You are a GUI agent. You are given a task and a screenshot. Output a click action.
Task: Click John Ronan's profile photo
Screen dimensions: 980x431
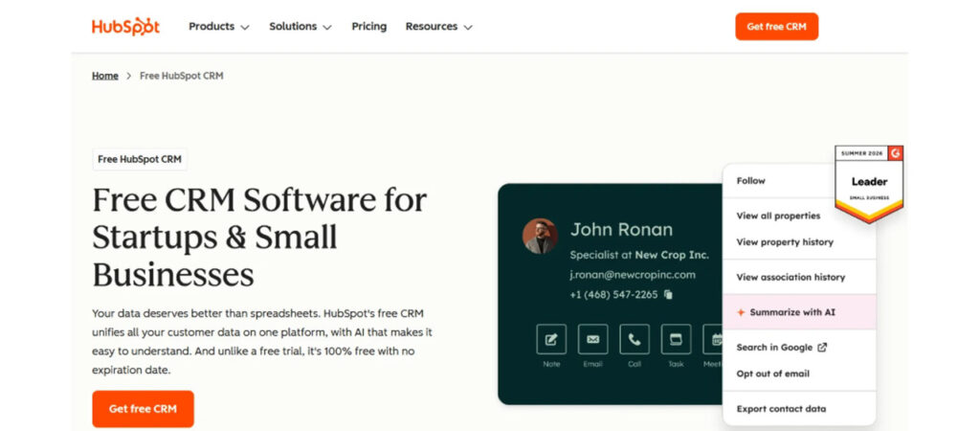point(540,236)
